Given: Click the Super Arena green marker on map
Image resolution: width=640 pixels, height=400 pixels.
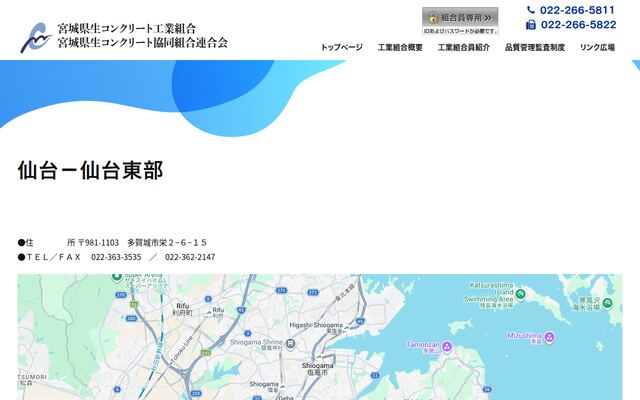Looking at the screenshot, I should [117, 277].
